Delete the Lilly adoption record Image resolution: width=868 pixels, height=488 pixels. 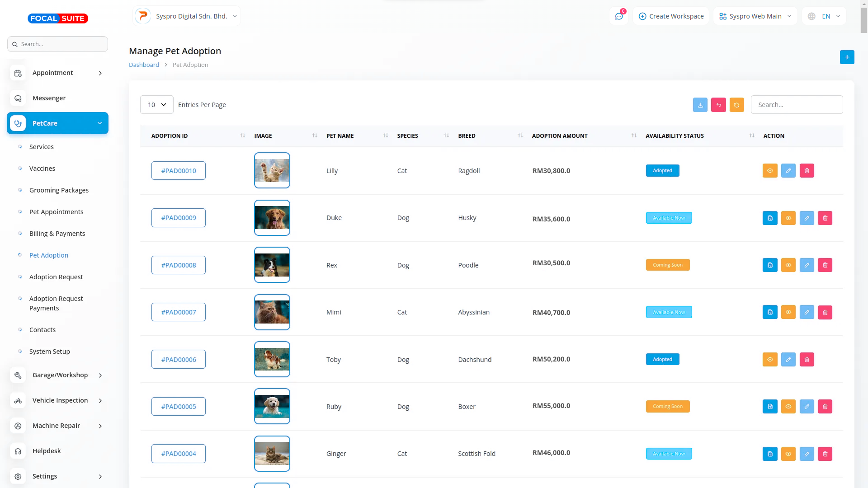(x=807, y=171)
